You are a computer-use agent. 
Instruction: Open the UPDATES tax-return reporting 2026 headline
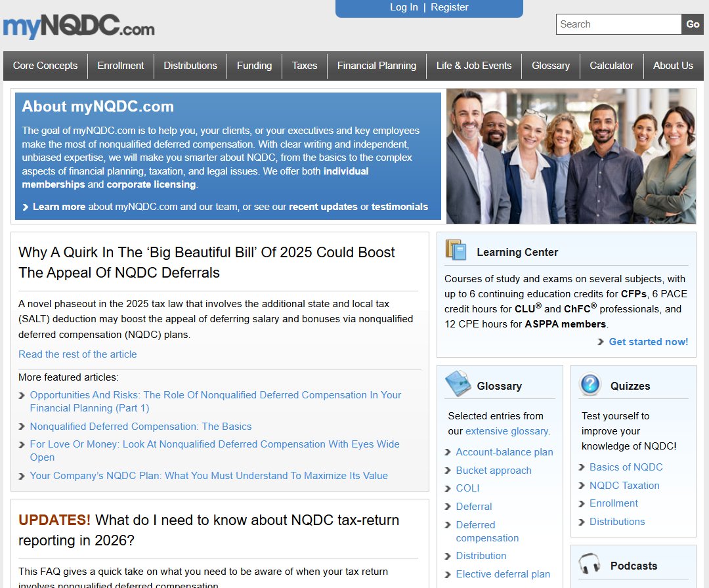(x=209, y=530)
